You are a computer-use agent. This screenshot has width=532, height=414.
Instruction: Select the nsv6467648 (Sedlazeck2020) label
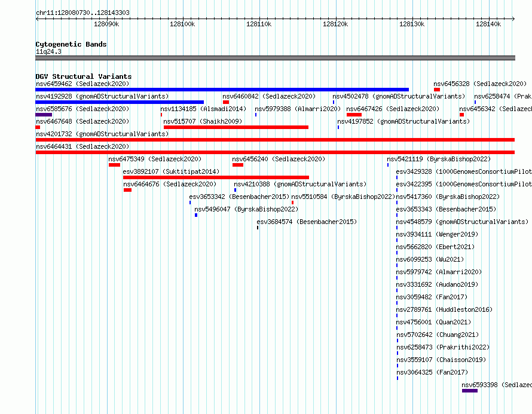(82, 121)
